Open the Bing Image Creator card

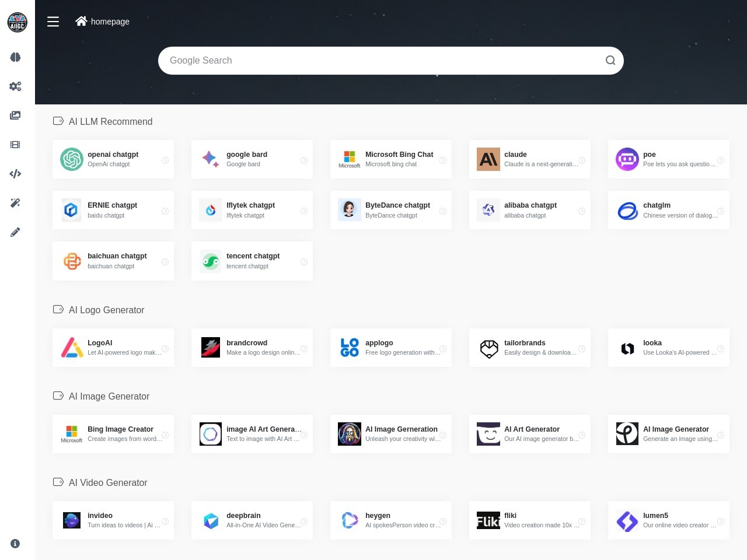[113, 434]
